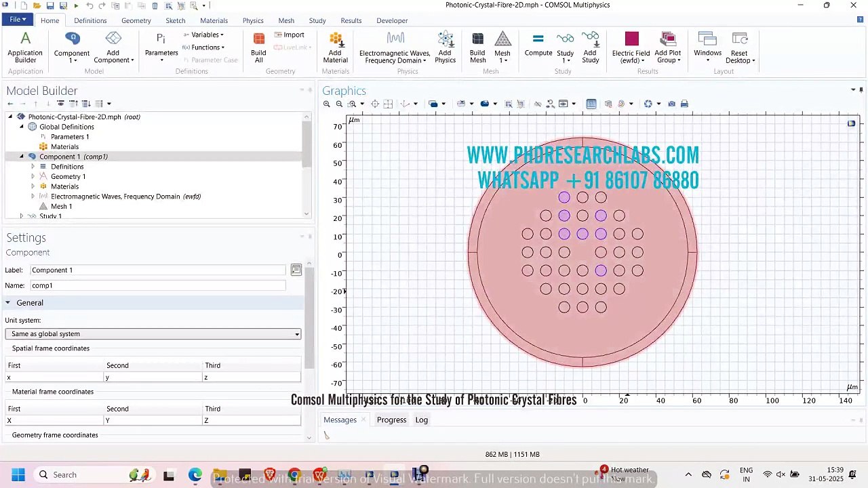
Task: Click the print icon in Graphics toolbar
Action: [684, 104]
